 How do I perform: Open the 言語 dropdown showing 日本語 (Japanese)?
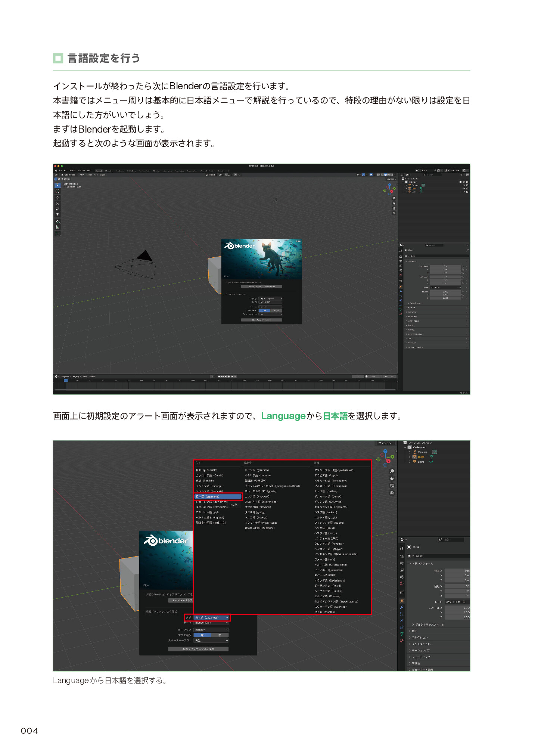[x=211, y=617]
